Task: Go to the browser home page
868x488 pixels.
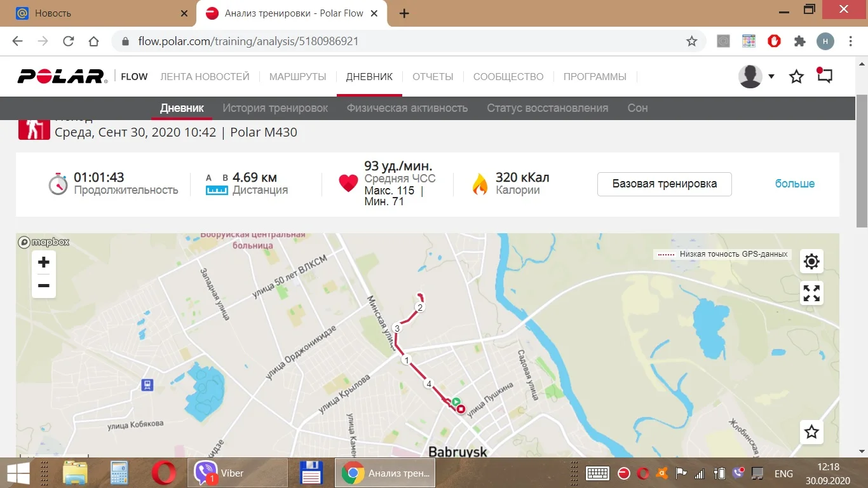Action: pos(93,41)
